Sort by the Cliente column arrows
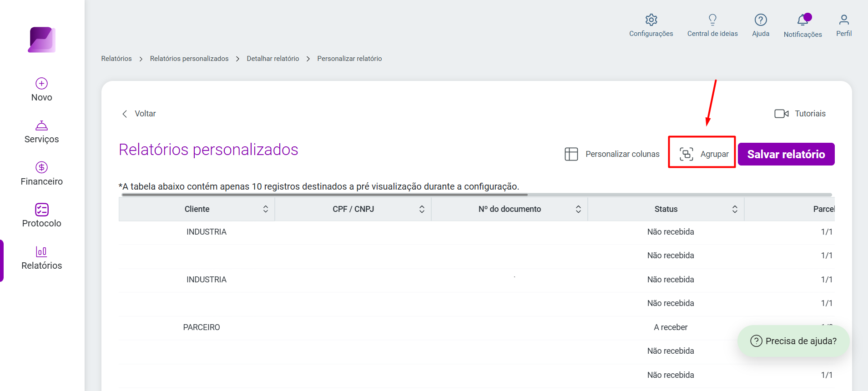 coord(266,209)
